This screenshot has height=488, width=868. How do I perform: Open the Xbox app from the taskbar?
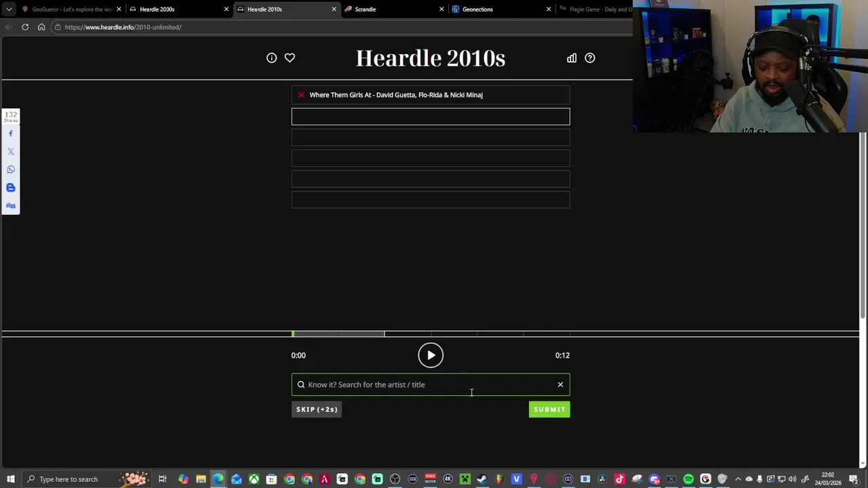pos(254,479)
